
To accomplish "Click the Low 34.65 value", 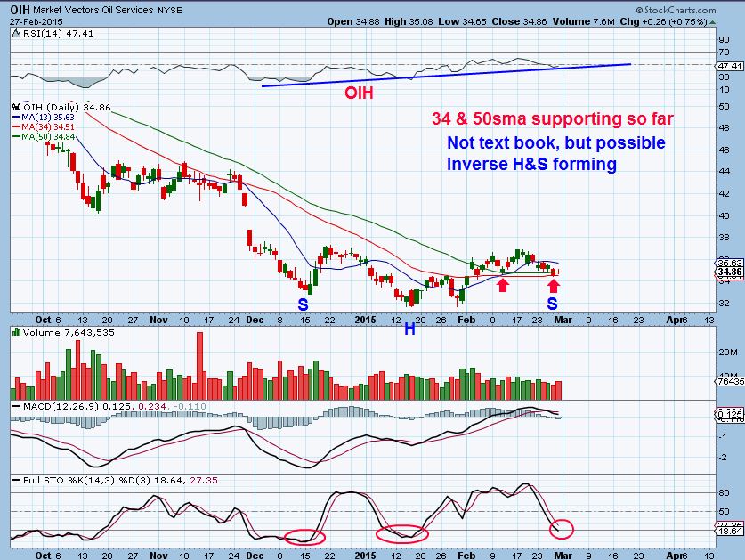I will (462, 21).
